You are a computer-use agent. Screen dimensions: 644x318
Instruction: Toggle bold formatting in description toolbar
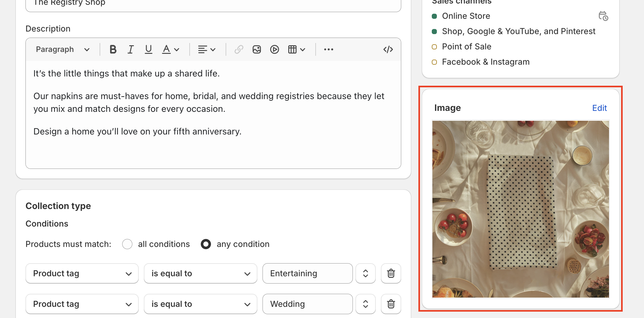113,49
